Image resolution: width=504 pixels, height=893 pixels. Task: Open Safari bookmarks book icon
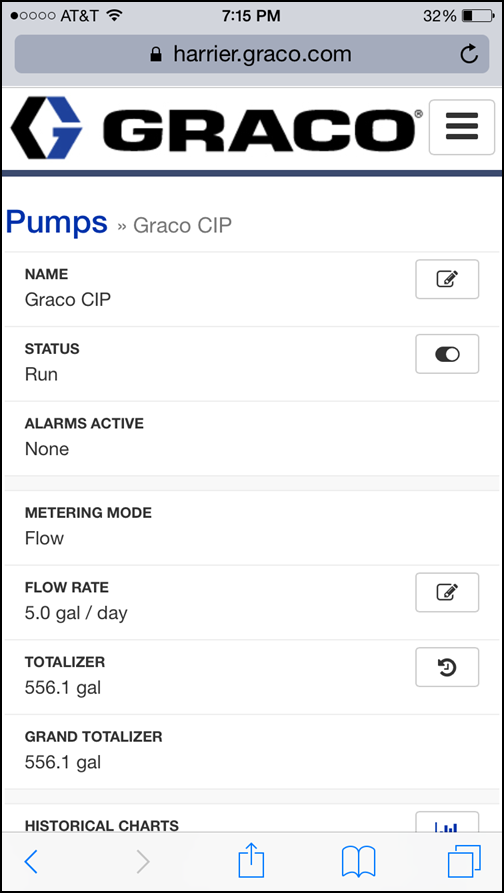358,862
